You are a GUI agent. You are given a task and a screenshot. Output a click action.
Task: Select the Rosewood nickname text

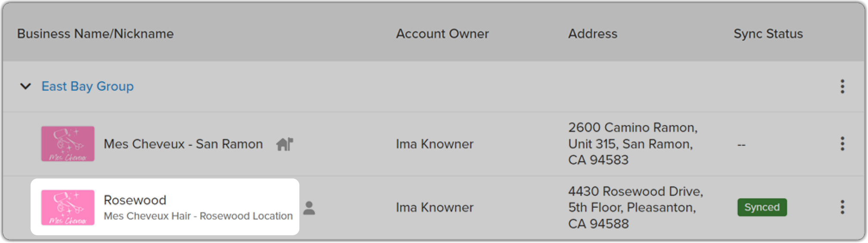(135, 200)
